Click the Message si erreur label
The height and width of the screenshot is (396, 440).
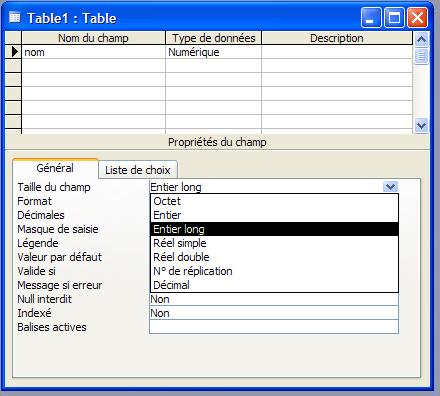pyautogui.click(x=60, y=285)
